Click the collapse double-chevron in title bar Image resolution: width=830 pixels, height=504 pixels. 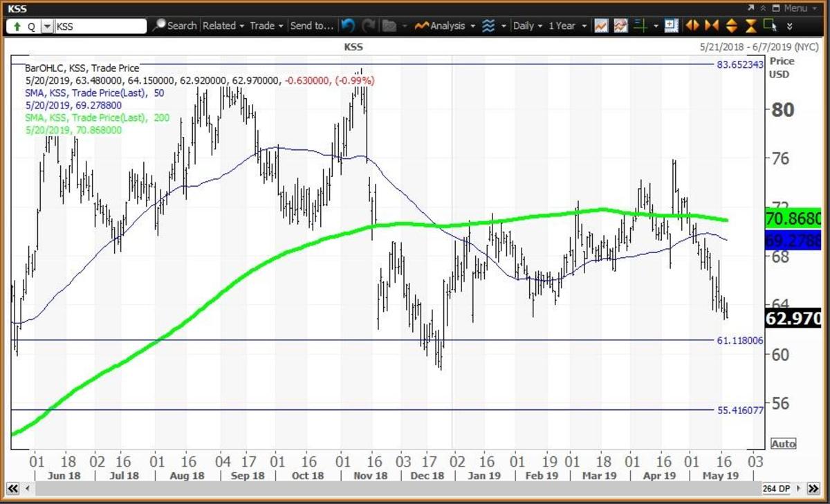[x=764, y=8]
